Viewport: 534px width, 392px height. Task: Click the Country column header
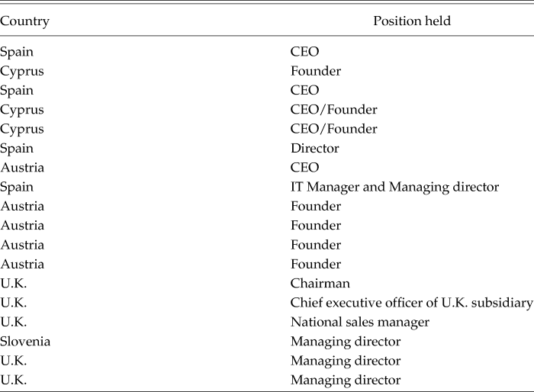[25, 21]
